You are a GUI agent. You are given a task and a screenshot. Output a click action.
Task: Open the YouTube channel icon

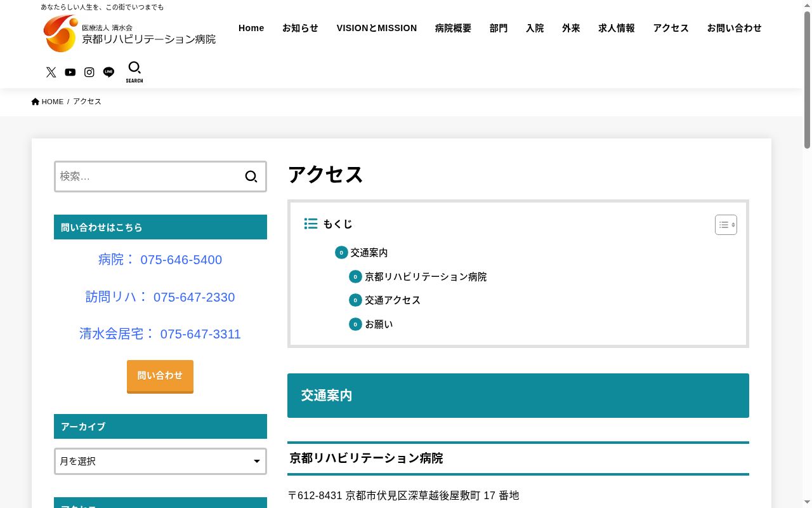[x=70, y=72]
